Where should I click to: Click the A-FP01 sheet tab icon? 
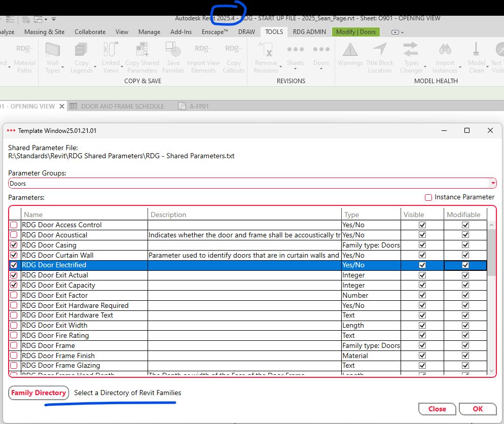pos(182,106)
